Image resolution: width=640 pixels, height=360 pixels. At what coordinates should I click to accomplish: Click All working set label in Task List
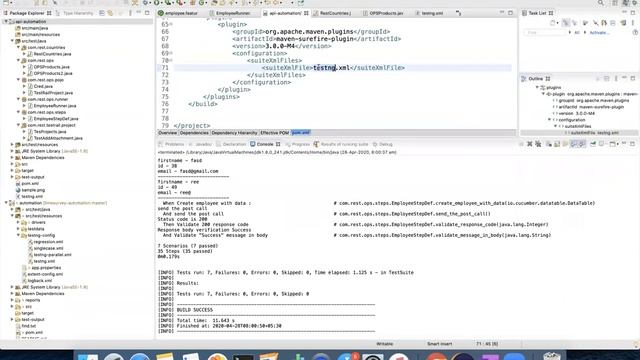click(x=577, y=32)
